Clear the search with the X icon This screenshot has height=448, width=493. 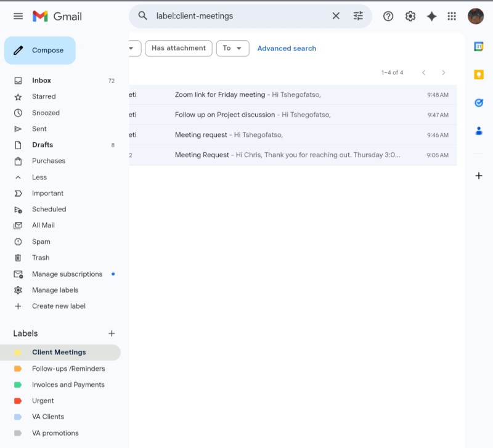[x=336, y=16]
